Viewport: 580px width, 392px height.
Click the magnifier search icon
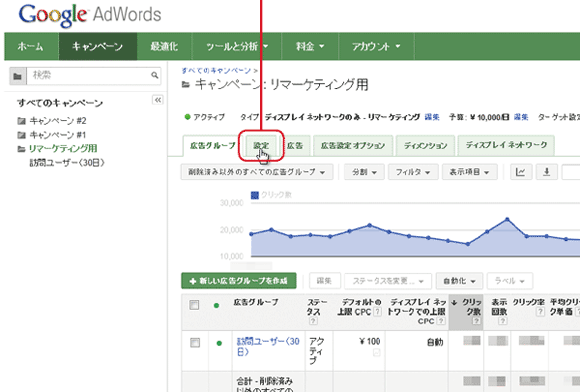point(155,75)
